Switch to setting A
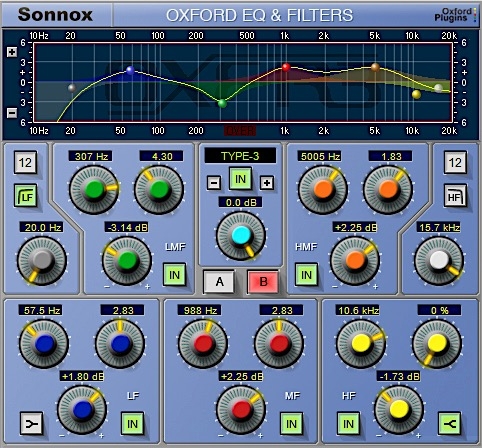The width and height of the screenshot is (482, 448). click(x=219, y=282)
